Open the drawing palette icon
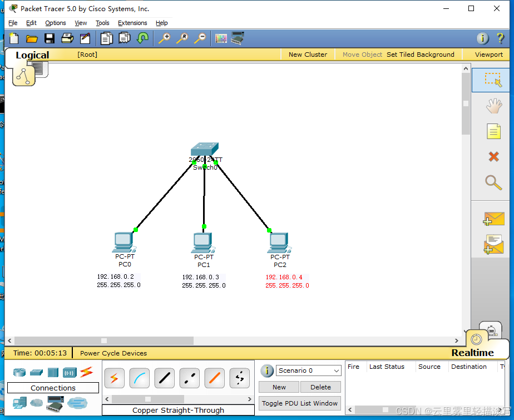This screenshot has height=420, width=514. click(x=221, y=38)
